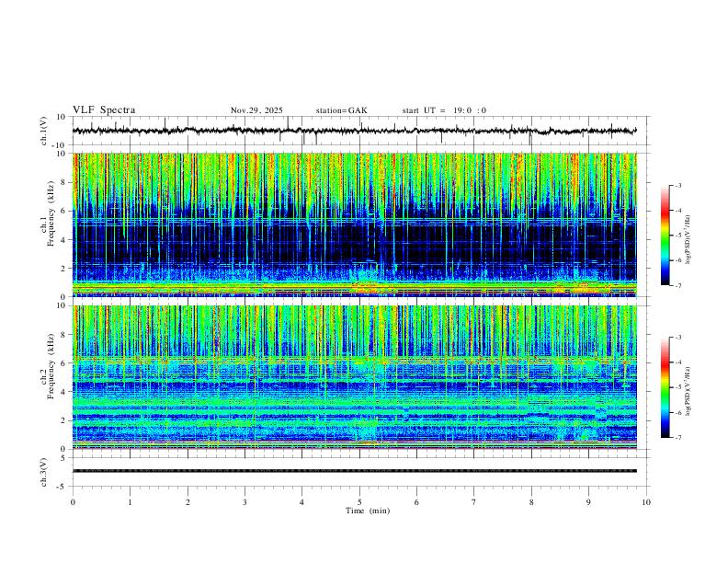This screenshot has height=563, width=728.
Task: Click inside the ch.1 spectrogram panel
Action: (x=354, y=224)
